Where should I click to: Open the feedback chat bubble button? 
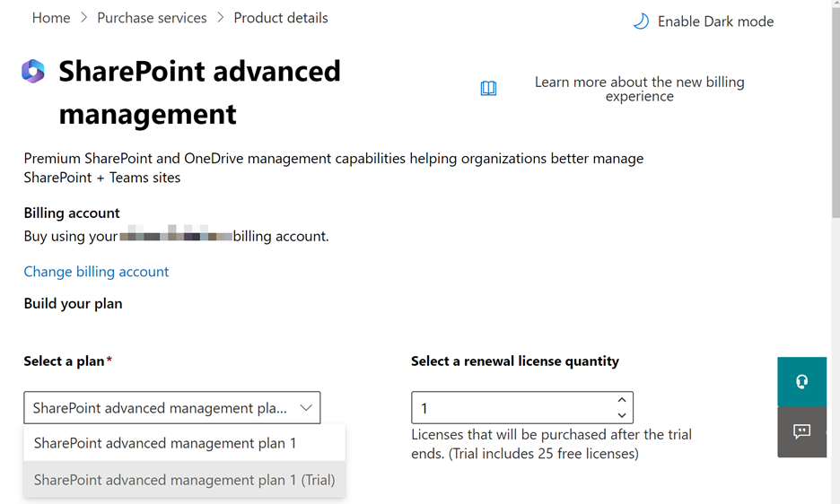coord(802,431)
